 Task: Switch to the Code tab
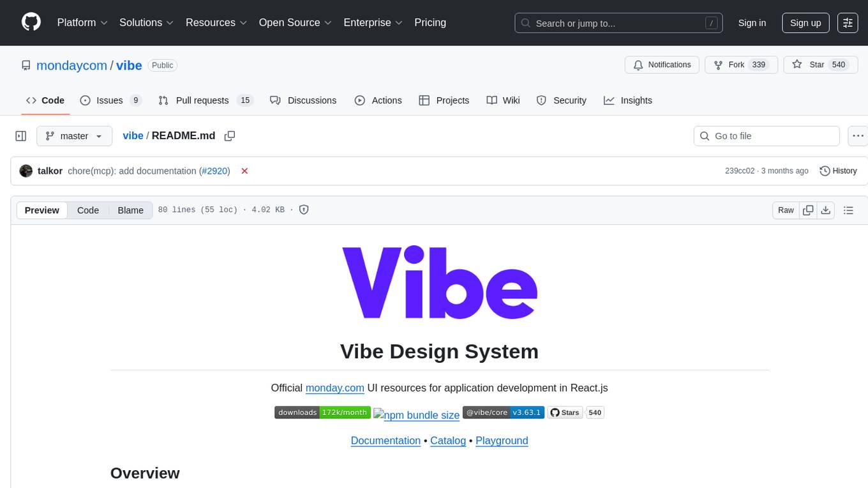click(45, 100)
